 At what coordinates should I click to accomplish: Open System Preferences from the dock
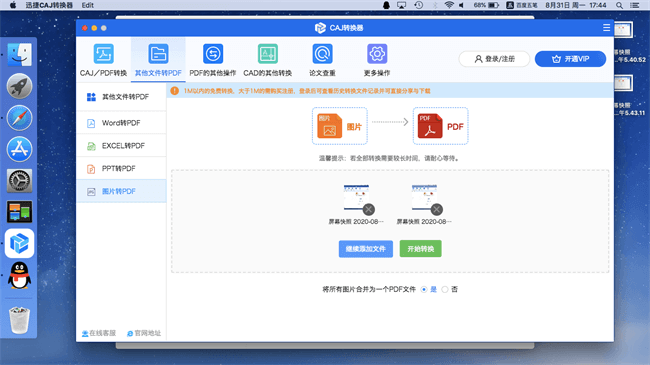(x=19, y=180)
